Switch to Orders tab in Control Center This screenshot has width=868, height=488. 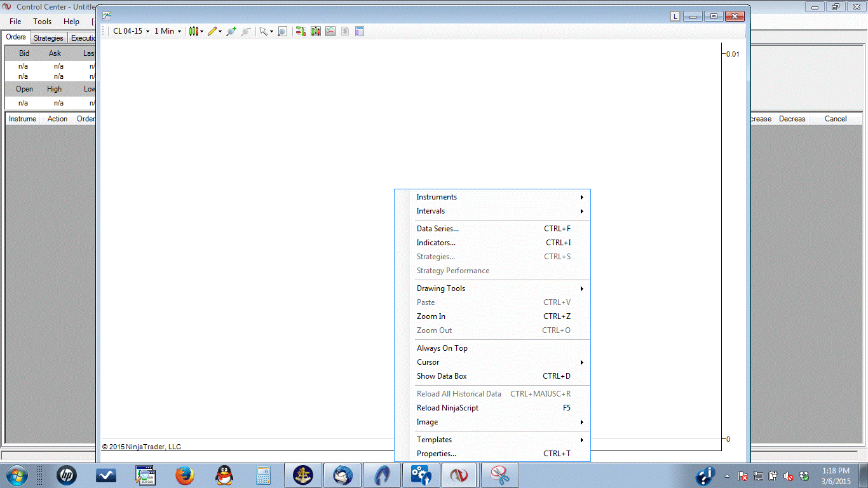[16, 37]
